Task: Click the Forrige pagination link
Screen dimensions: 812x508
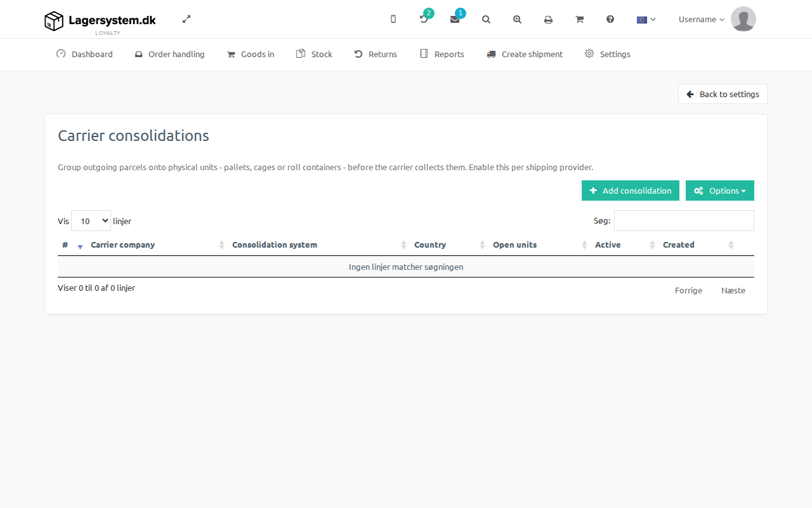Action: [688, 290]
